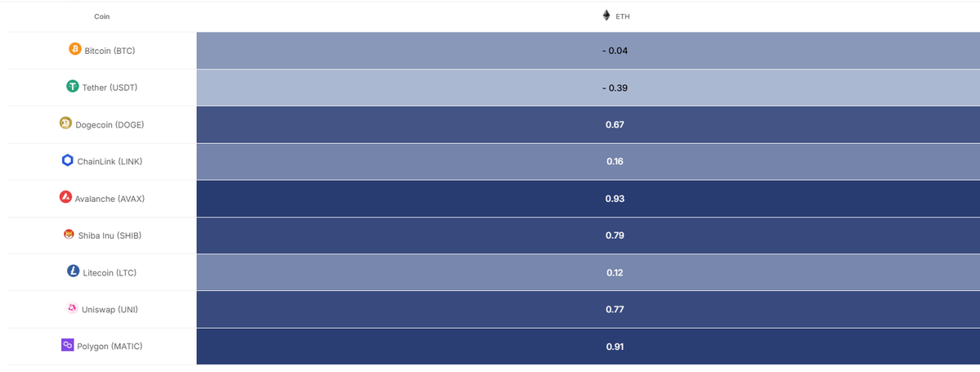This screenshot has width=980, height=372.
Task: Click the -0.04 Bitcoin correlation cell
Action: 615,51
